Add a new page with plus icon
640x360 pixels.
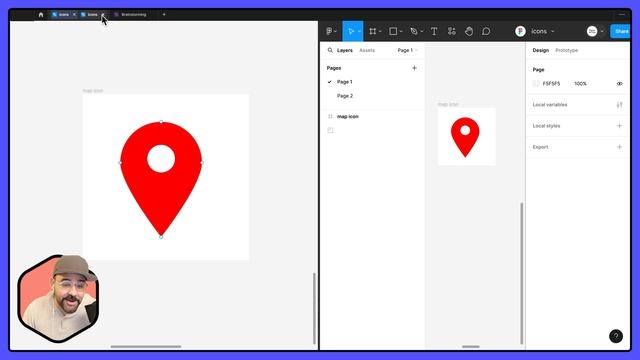(414, 68)
